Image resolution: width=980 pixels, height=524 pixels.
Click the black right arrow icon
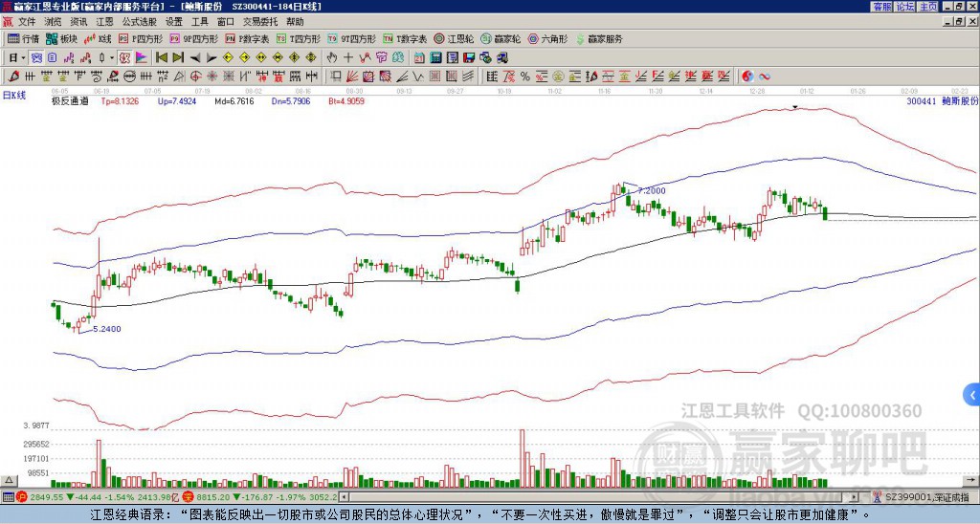click(212, 58)
